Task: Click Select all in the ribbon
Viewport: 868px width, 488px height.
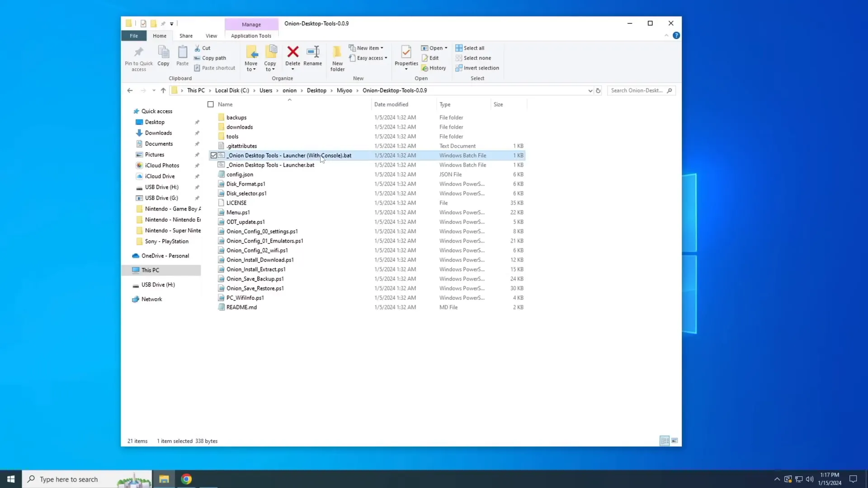Action: [x=470, y=48]
